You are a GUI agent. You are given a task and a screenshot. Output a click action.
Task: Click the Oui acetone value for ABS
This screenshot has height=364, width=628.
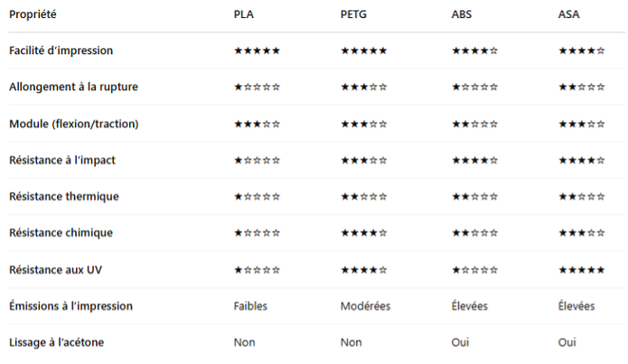pos(461,342)
